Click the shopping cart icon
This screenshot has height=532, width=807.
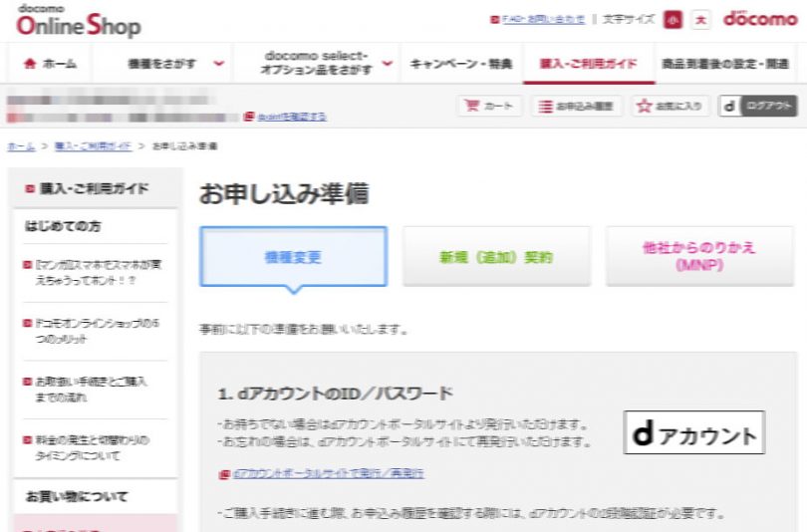click(x=471, y=106)
